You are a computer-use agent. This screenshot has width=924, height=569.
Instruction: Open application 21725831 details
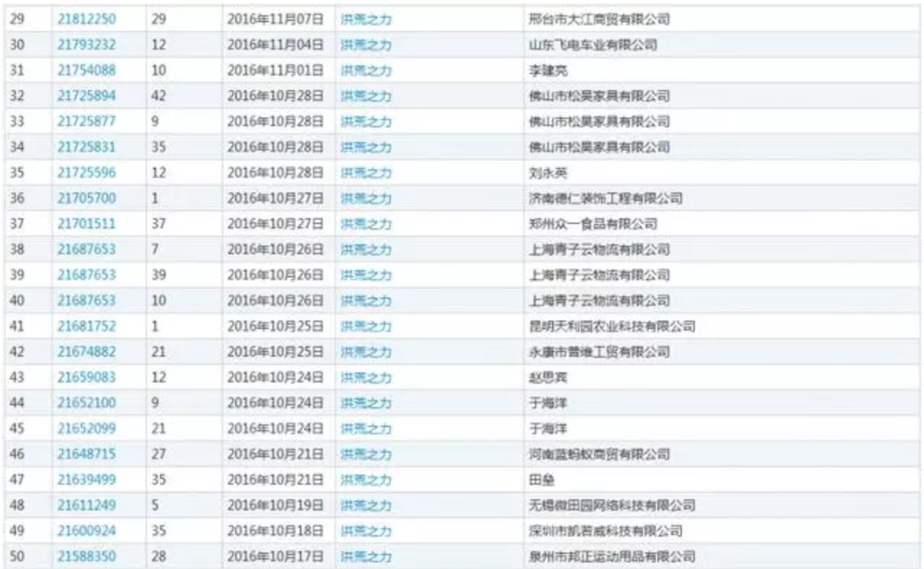pyautogui.click(x=86, y=147)
